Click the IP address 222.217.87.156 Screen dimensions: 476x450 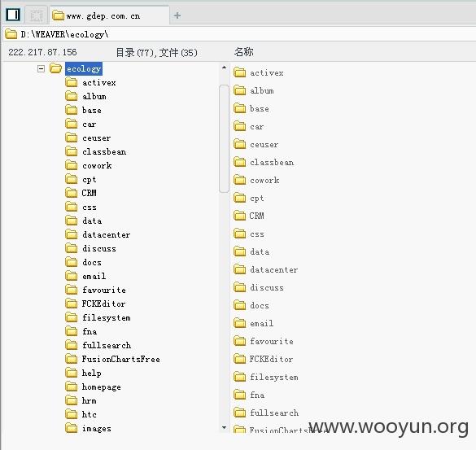(42, 52)
